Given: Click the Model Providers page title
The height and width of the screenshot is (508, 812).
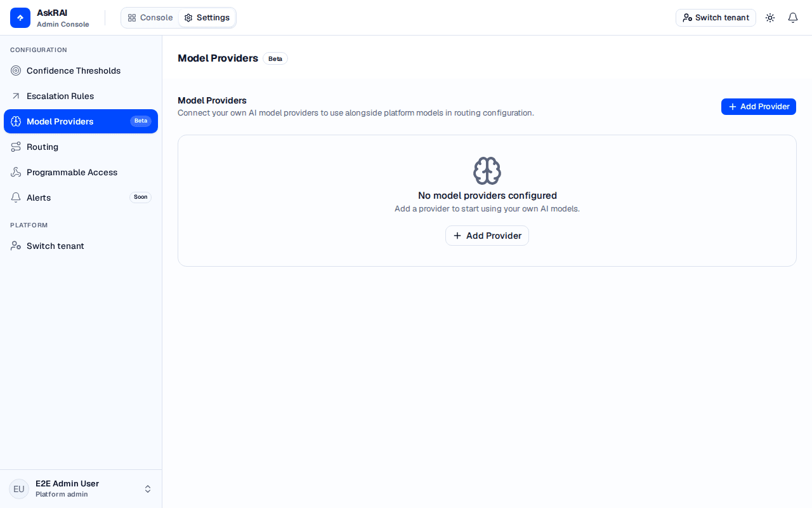Looking at the screenshot, I should coord(218,58).
